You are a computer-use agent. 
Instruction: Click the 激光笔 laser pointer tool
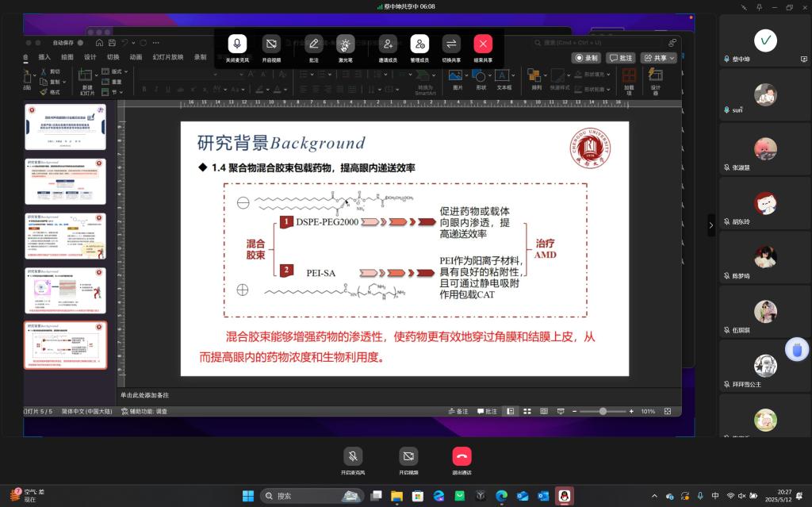point(345,44)
